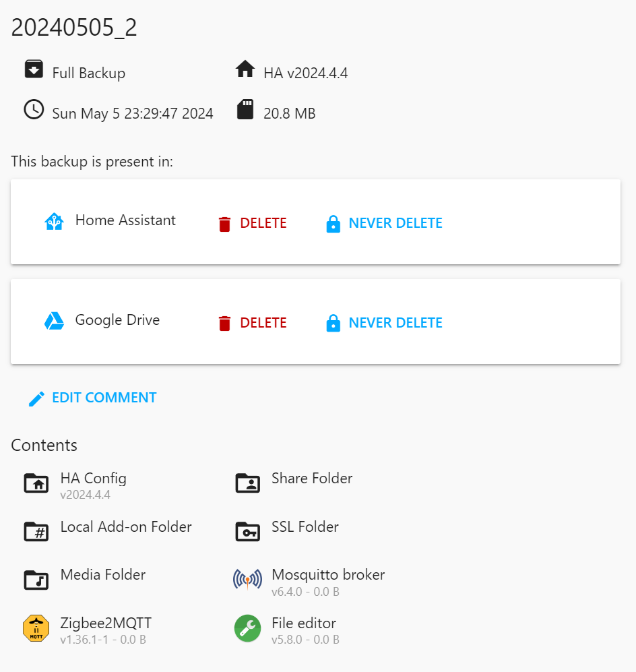636x672 pixels.
Task: Click the 'Zigbee2MQTT' entry text
Action: coord(106,623)
